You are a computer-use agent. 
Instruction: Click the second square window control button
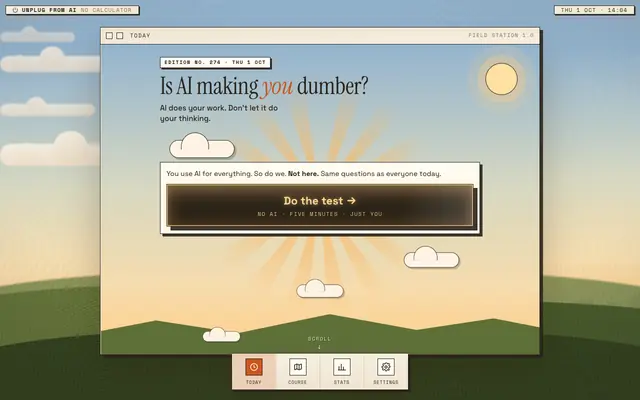click(x=120, y=36)
